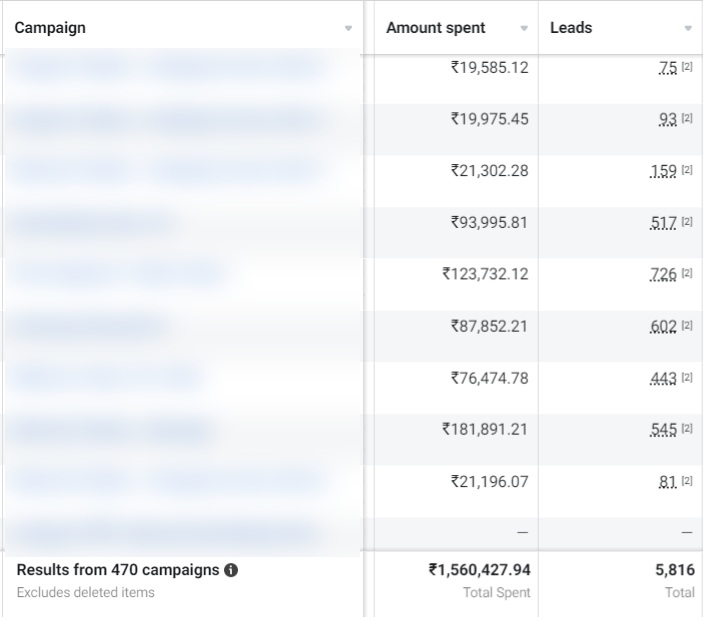The image size is (703, 617).
Task: Click the [2] footnote next to 81 leads
Action: tap(687, 481)
